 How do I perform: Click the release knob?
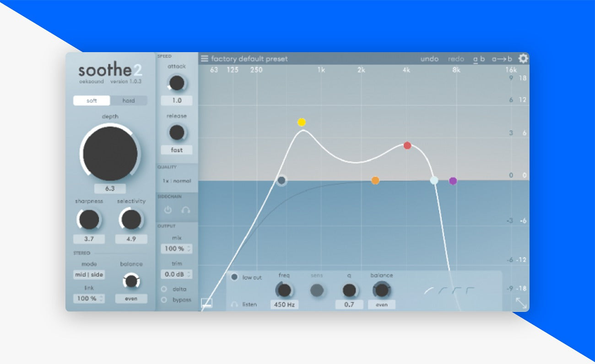(x=177, y=133)
